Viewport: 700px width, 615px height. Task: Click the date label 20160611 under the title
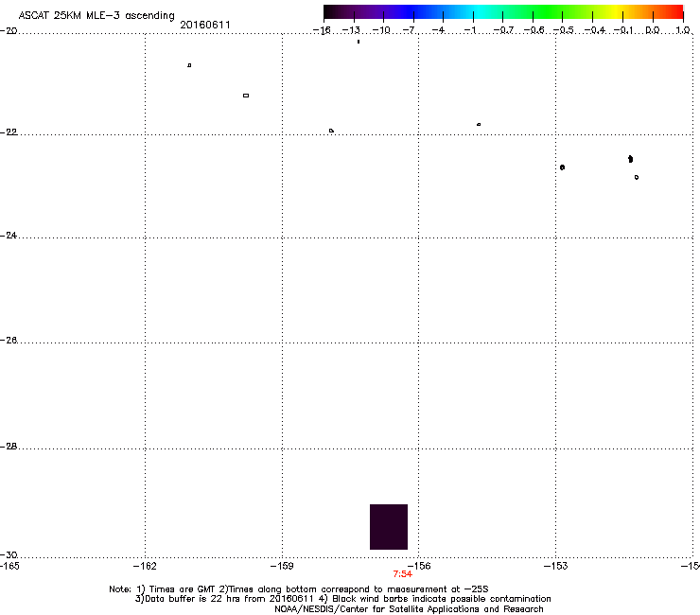point(205,25)
